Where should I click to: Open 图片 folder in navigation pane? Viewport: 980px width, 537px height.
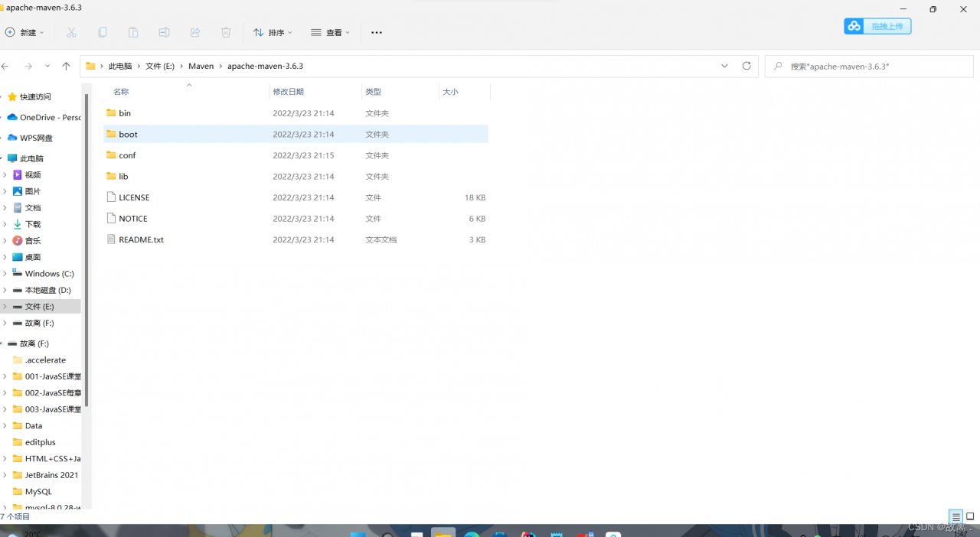tap(33, 191)
